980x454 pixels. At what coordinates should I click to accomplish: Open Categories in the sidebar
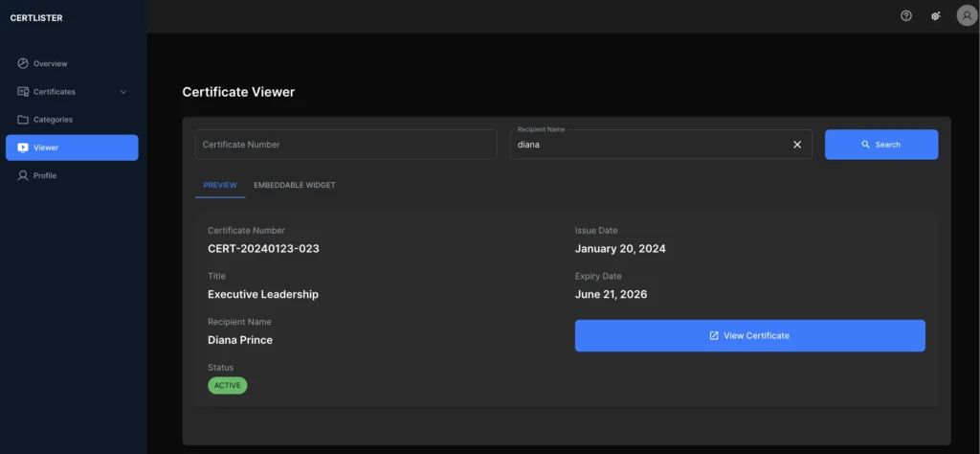pos(72,120)
